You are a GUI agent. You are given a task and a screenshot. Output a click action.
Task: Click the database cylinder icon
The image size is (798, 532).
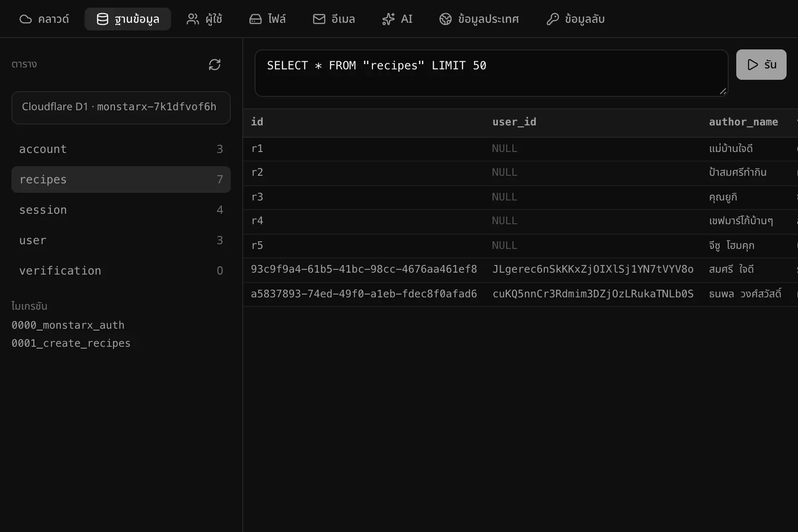click(103, 19)
